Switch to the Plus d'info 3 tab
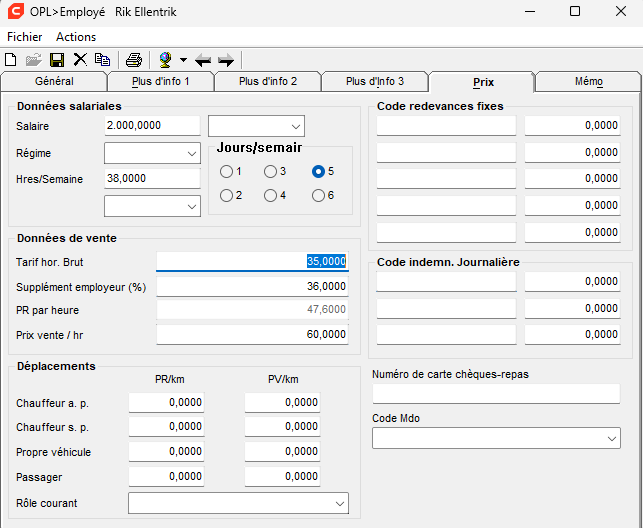643x528 pixels. [x=375, y=81]
